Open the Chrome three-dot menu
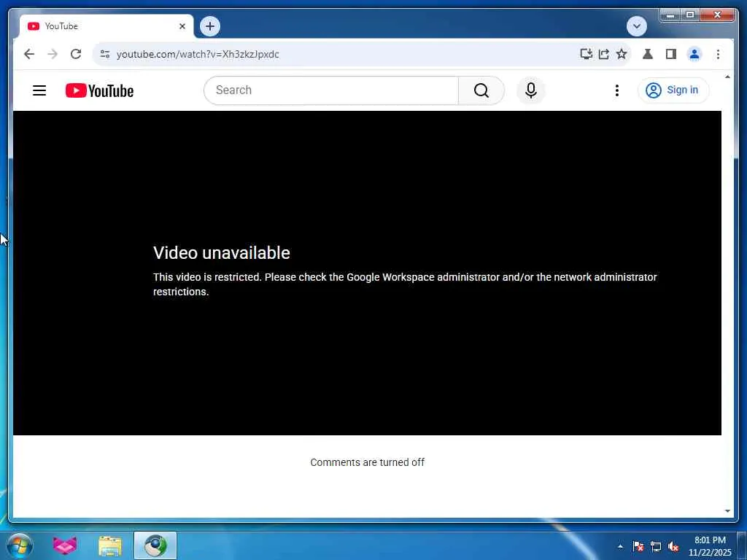 (718, 54)
